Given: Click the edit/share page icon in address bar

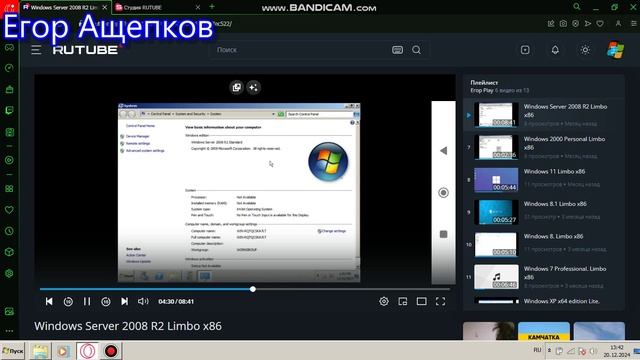Looking at the screenshot, I should pyautogui.click(x=551, y=24).
